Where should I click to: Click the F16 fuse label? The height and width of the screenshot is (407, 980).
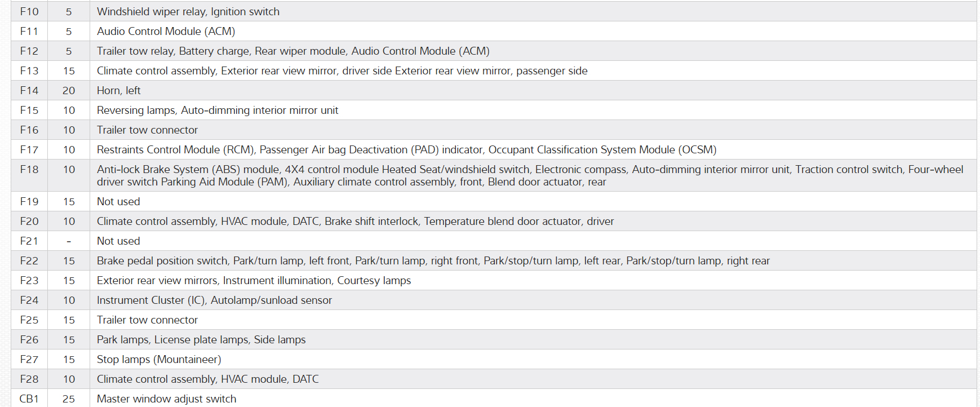tap(29, 130)
